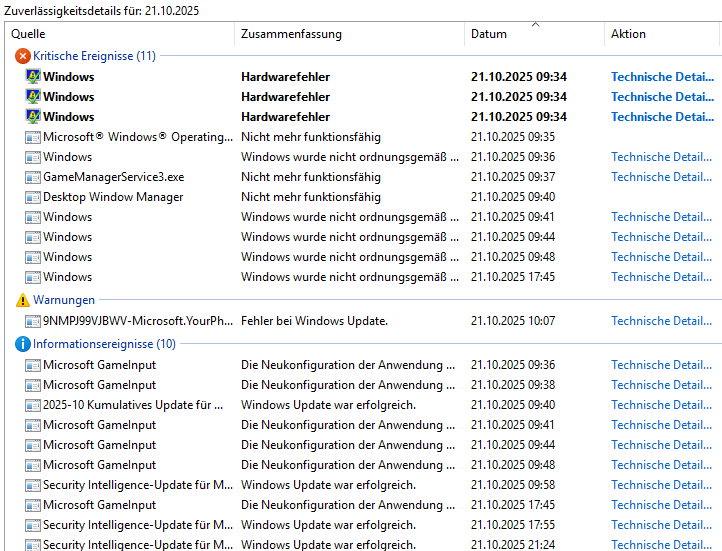Viewport: 722px width, 551px height.
Task: Select the Microsoft® Windows® Operating... source entry
Action: (138, 137)
